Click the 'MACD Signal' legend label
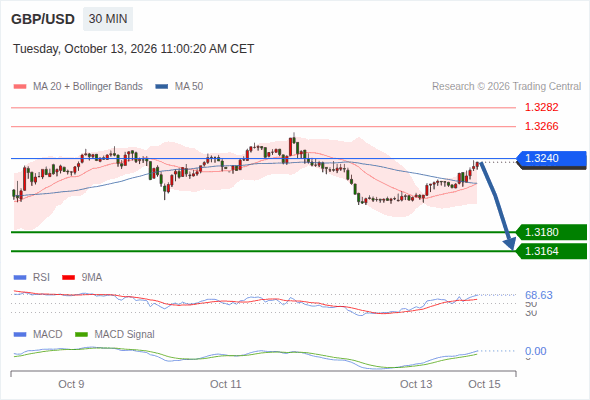The width and height of the screenshot is (590, 400). coord(125,335)
